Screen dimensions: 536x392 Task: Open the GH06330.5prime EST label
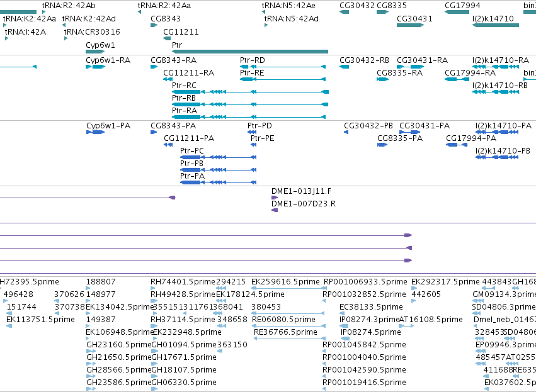click(184, 383)
